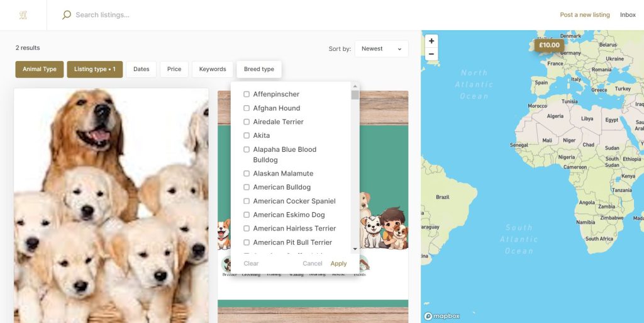
Task: Check the Alapaha Blue Blood Bulldog checkbox
Action: coord(247,149)
